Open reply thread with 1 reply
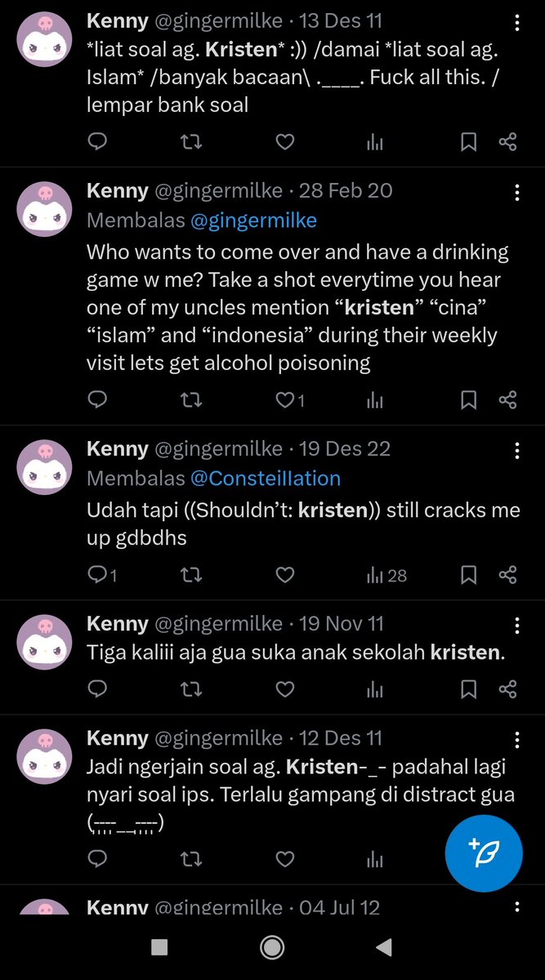 102,575
